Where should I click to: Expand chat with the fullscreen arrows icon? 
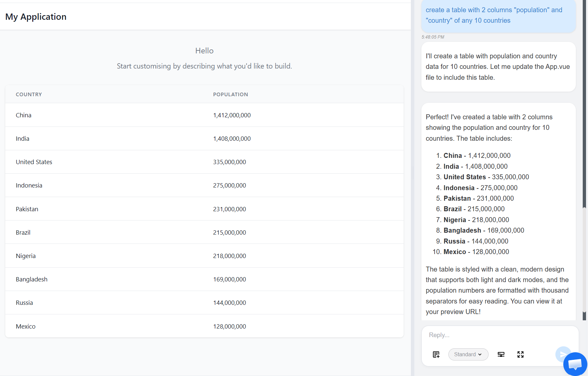520,354
